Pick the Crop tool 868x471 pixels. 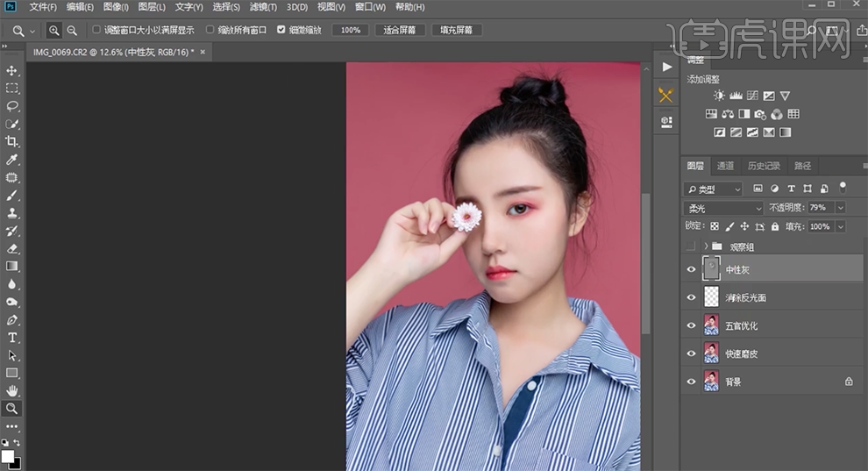click(x=12, y=141)
